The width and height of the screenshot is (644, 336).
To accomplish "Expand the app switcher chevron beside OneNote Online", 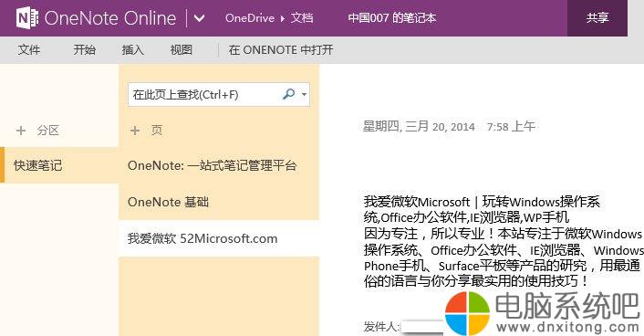I will [x=199, y=18].
